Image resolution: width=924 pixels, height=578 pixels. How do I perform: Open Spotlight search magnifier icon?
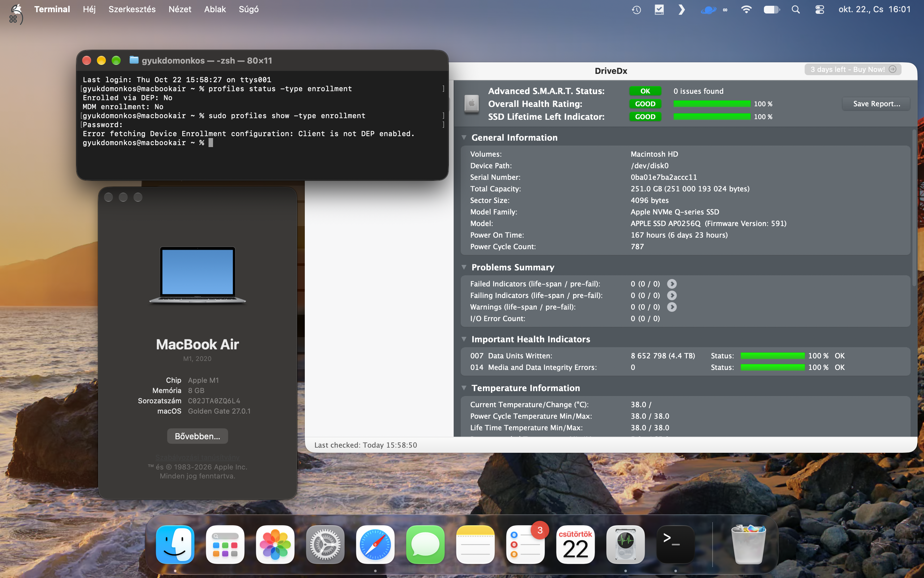(x=796, y=10)
